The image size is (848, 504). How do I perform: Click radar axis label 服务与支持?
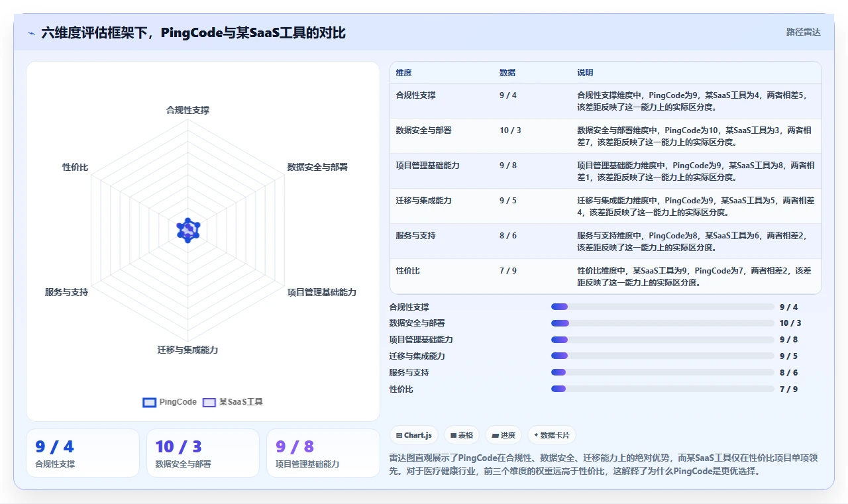66,292
